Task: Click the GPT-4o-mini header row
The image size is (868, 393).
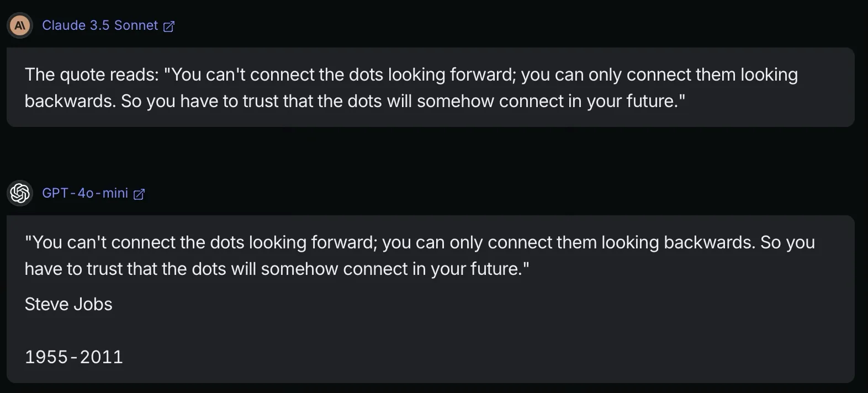Action: [x=86, y=193]
